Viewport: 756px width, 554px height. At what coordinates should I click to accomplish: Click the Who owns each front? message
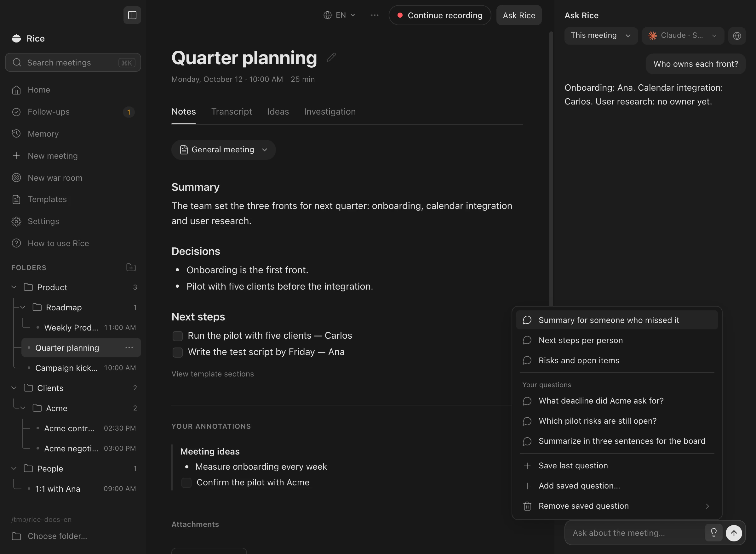695,64
